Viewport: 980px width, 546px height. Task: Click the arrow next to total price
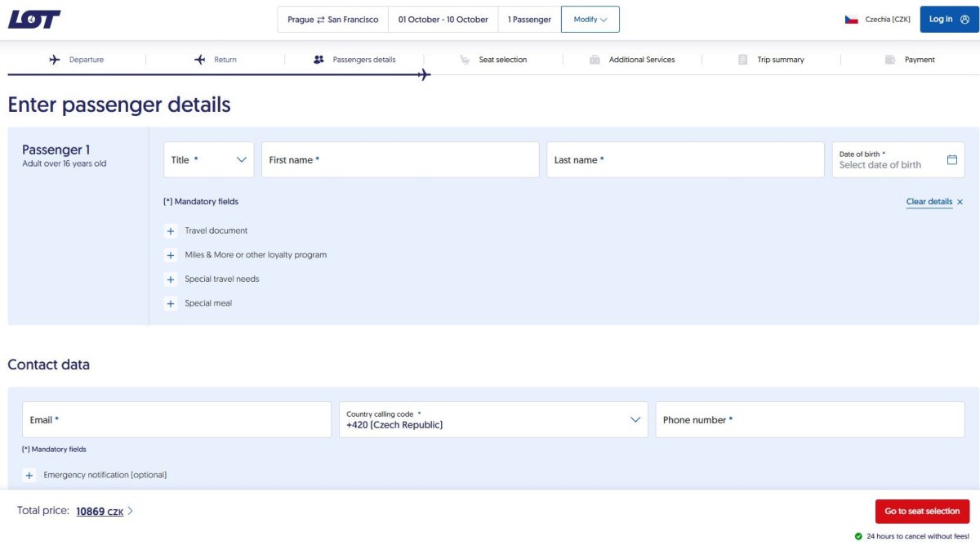click(131, 511)
